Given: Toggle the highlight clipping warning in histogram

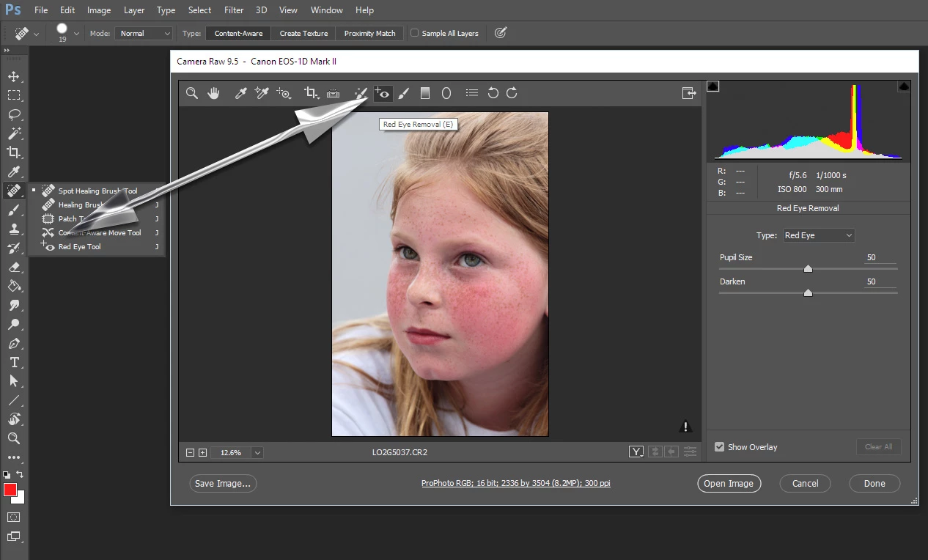Looking at the screenshot, I should click(x=904, y=86).
